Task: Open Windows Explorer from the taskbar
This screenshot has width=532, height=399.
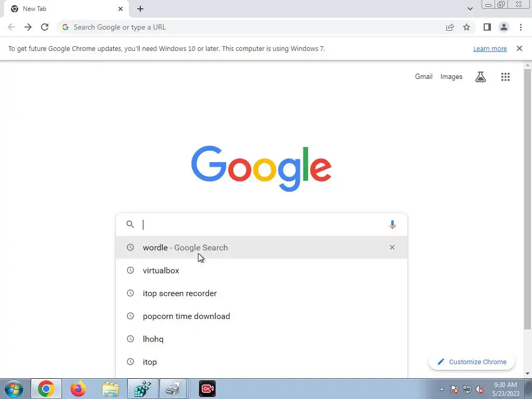Action: coord(111,389)
